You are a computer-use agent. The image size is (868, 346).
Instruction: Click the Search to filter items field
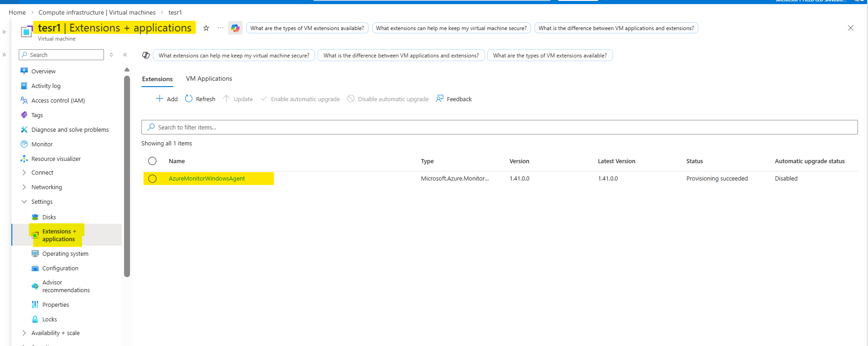(499, 127)
